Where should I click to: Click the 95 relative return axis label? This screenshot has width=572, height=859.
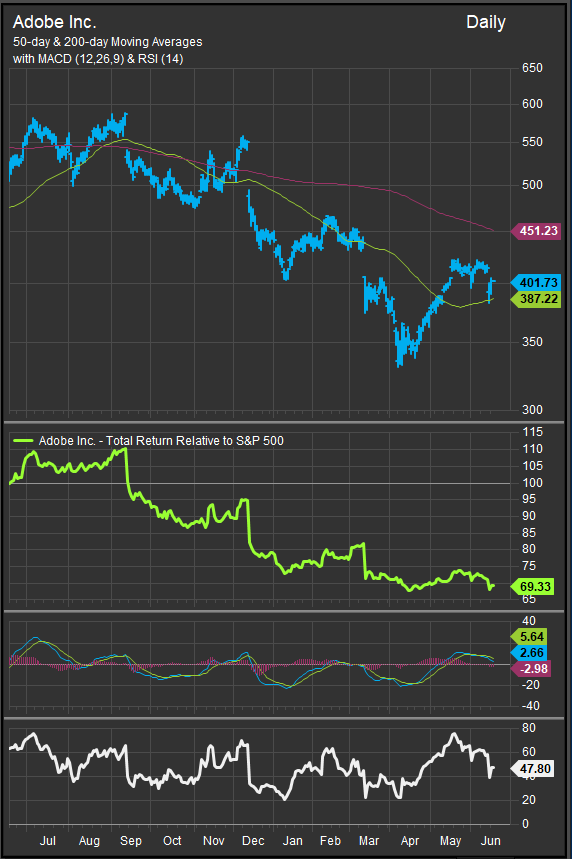coord(529,499)
